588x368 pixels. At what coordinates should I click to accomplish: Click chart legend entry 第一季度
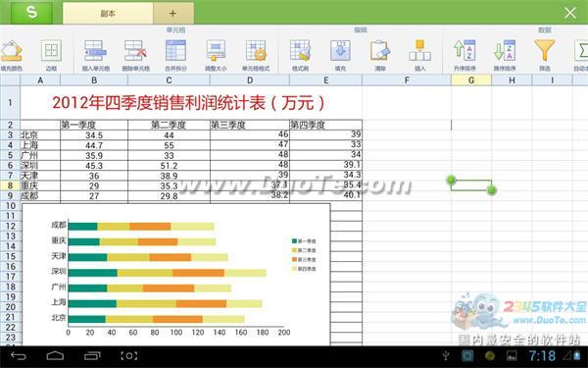point(304,241)
